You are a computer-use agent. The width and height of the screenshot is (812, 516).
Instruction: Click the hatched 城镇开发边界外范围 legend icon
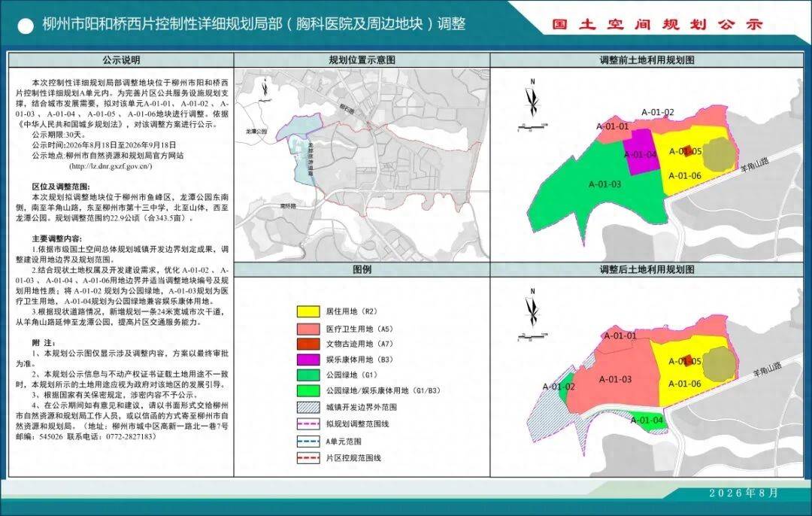pyautogui.click(x=308, y=407)
